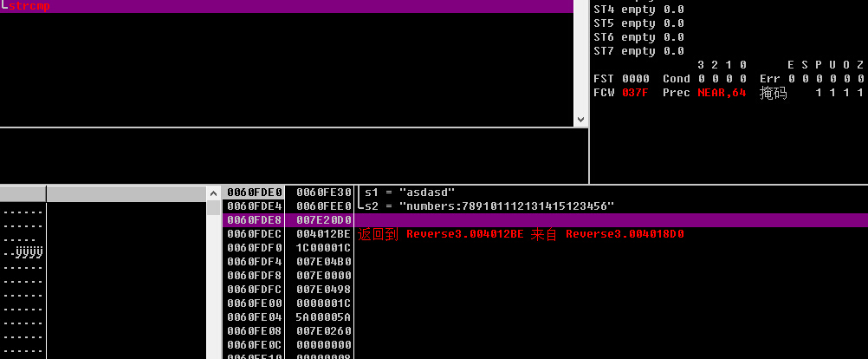Click the FST 0000 register value
Image resolution: width=868 pixels, height=359 pixels.
coord(636,79)
